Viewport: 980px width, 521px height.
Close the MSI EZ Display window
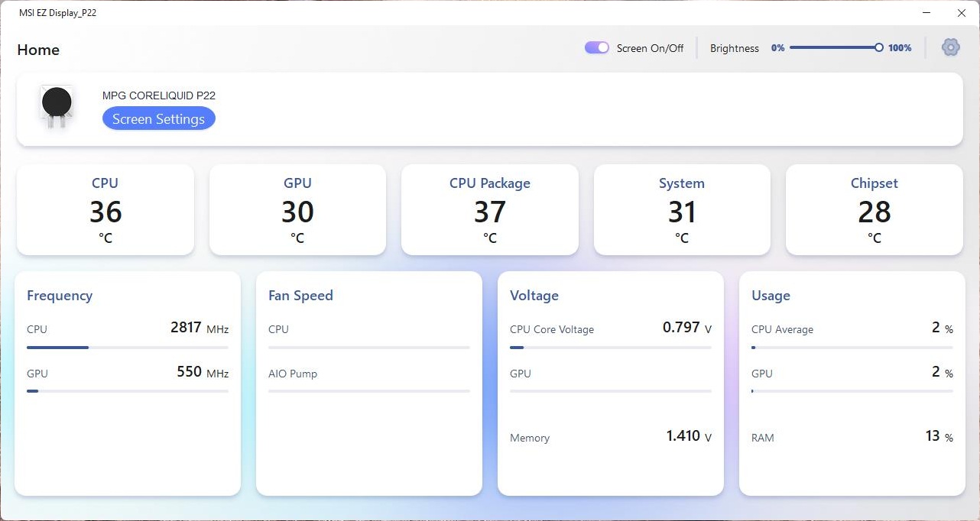coord(962,13)
